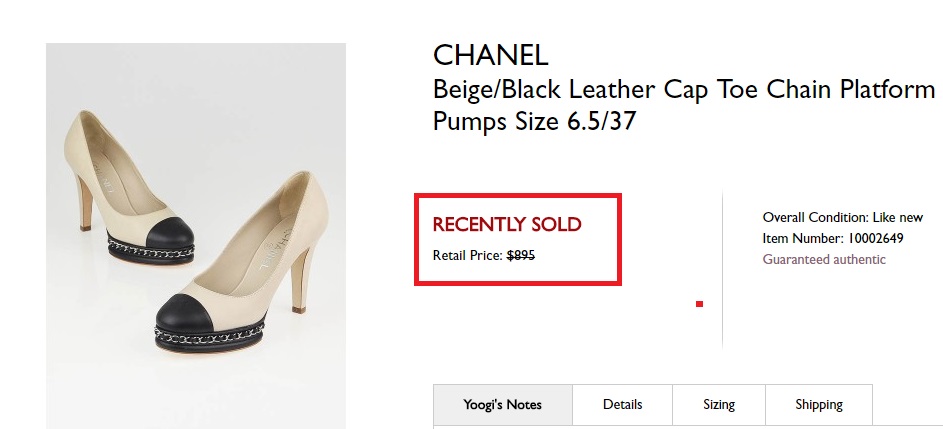Viewport: 943px width, 429px height.
Task: Click the RECENTLY SOLD status label
Action: click(506, 224)
